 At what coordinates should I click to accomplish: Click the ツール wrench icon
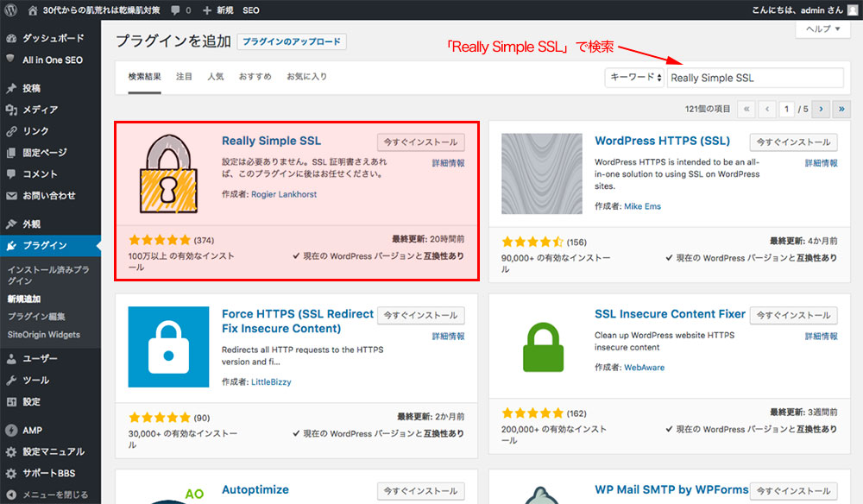11,381
